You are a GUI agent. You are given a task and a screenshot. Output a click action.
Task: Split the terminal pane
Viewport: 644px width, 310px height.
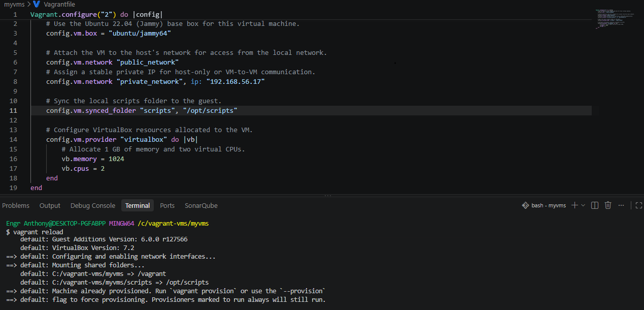(595, 205)
